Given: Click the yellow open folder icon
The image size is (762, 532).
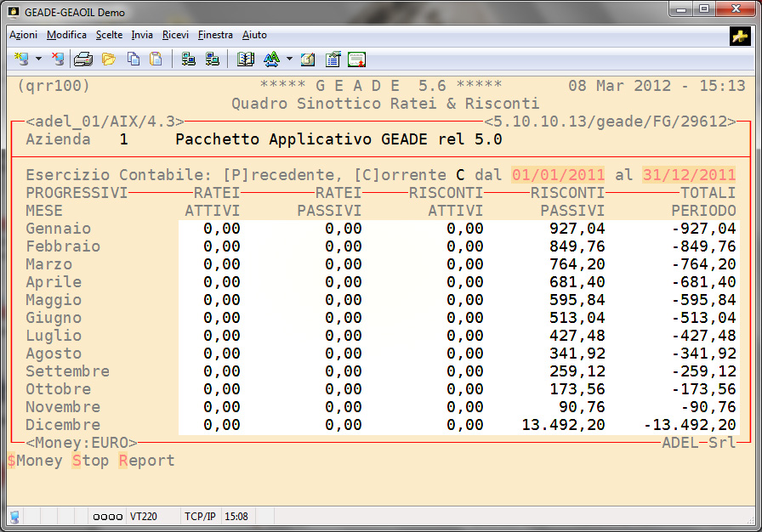Looking at the screenshot, I should pyautogui.click(x=108, y=59).
